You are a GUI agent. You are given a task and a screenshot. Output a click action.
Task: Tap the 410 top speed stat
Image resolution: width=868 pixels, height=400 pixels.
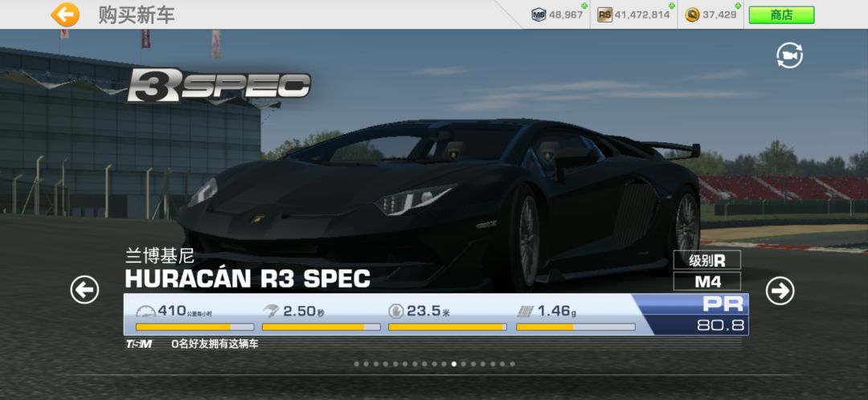click(x=184, y=311)
